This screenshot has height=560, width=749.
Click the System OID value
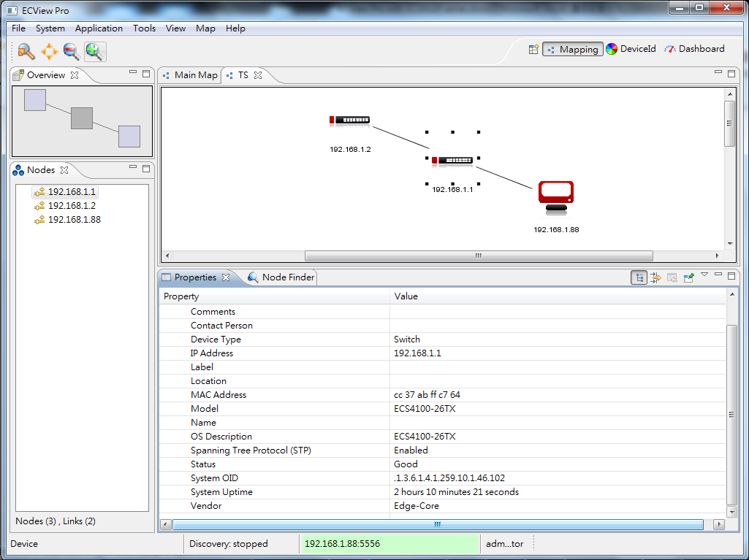pos(449,478)
